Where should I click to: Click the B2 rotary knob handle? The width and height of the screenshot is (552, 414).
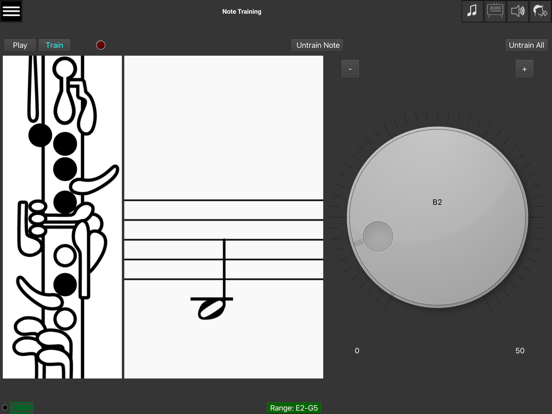pos(378,236)
